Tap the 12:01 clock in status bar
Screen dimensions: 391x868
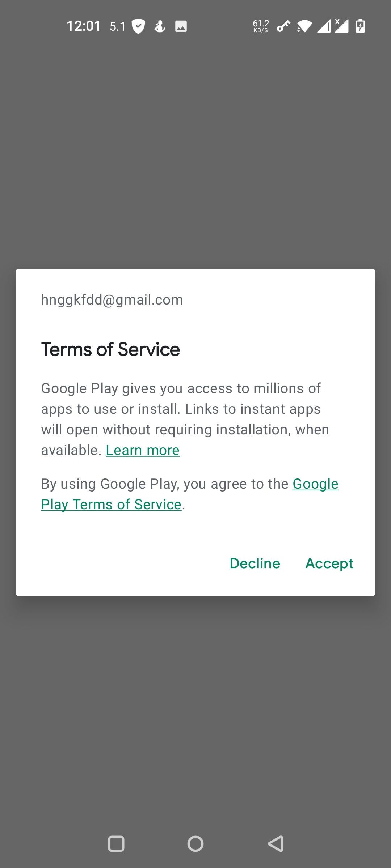tap(84, 26)
